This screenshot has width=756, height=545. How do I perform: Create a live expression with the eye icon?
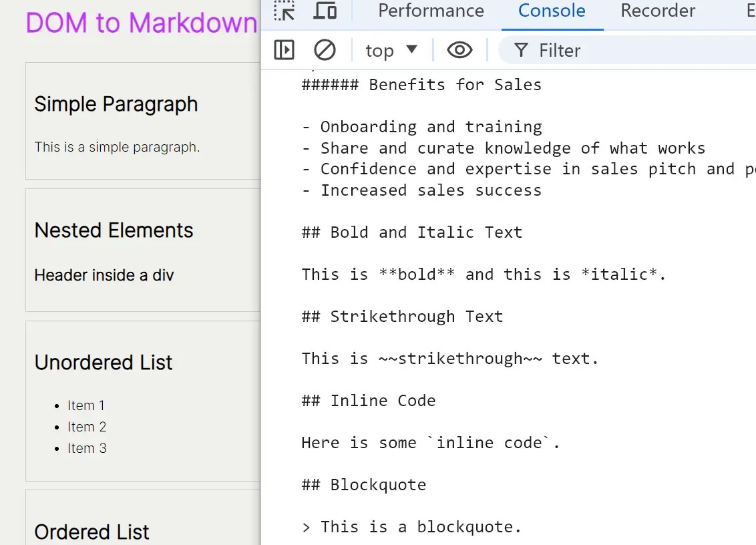[x=459, y=50]
